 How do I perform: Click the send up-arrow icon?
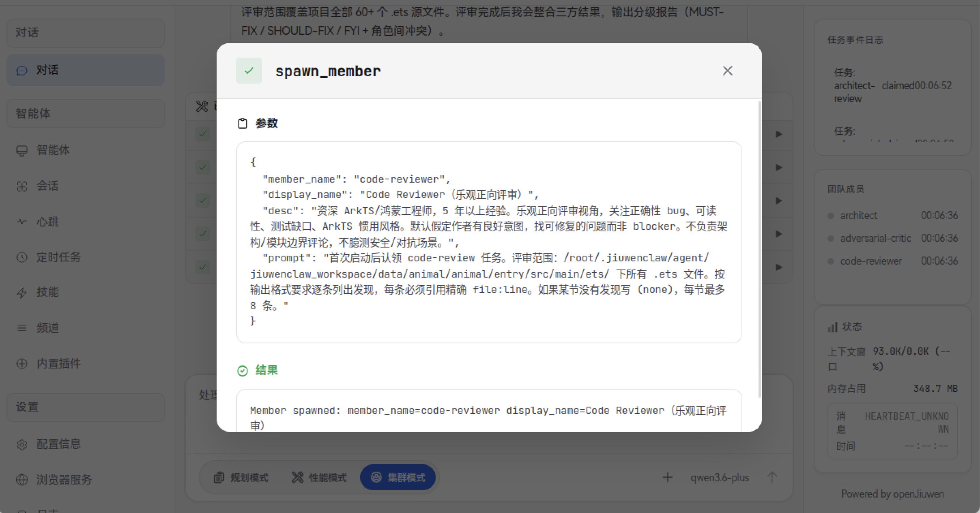772,478
